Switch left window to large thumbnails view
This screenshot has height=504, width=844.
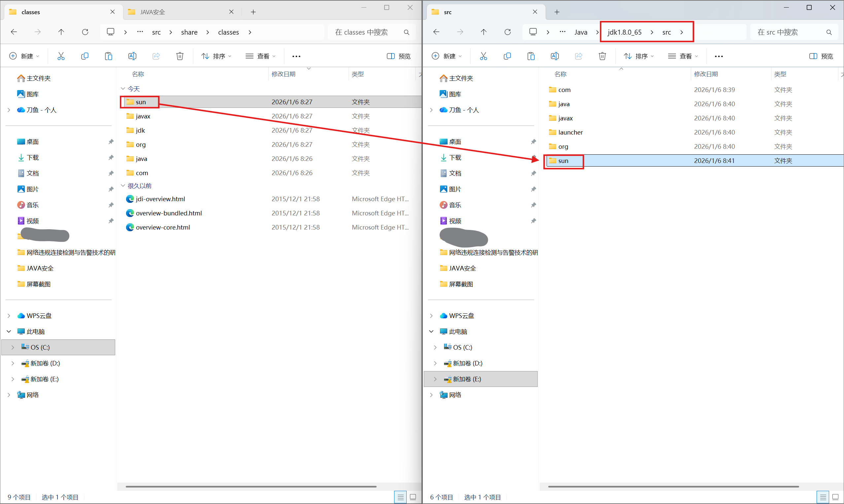(x=413, y=497)
